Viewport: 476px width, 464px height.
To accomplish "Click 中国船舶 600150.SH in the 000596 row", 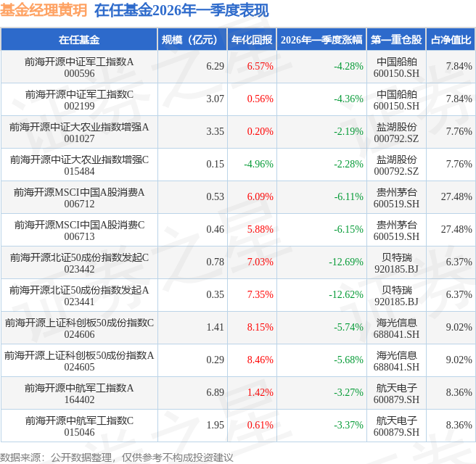I will point(396,67).
